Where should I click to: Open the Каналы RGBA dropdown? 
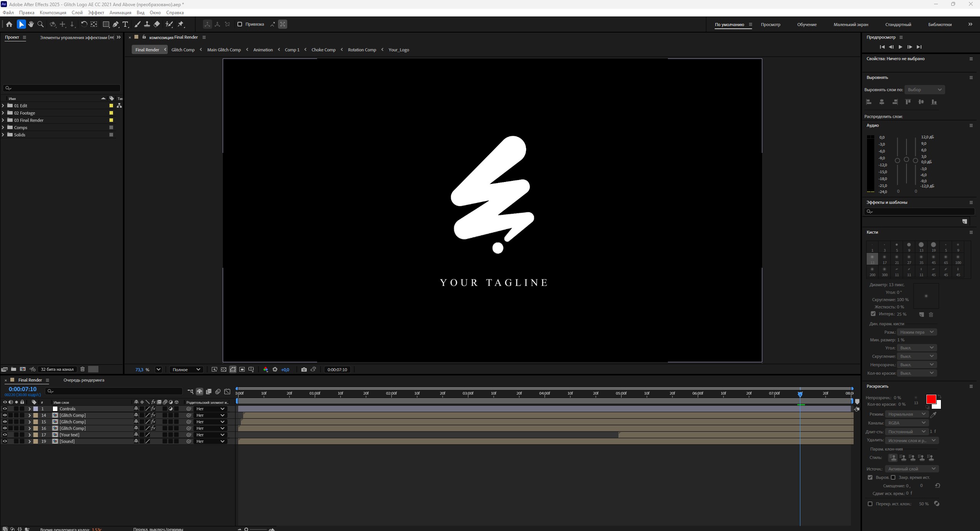pos(906,423)
